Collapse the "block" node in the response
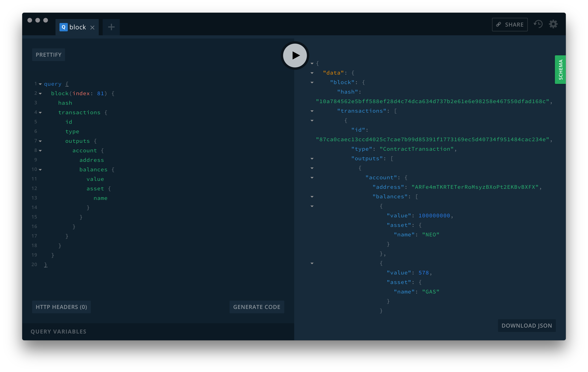The height and width of the screenshot is (372, 588). tap(312, 82)
